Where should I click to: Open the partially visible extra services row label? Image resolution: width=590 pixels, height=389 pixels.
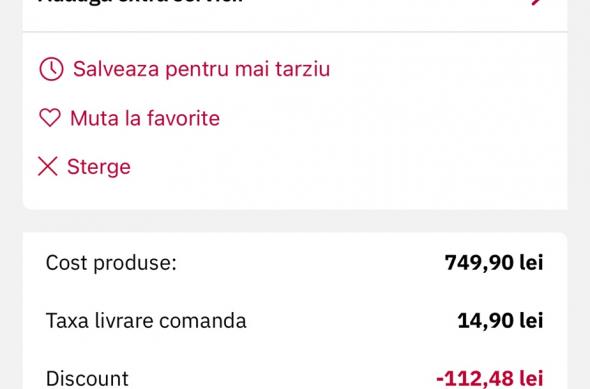[x=140, y=1]
